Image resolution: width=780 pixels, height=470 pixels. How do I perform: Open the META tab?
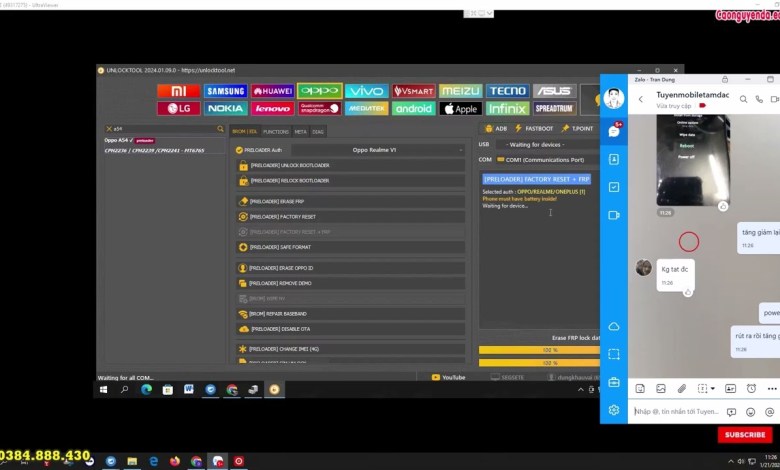point(300,131)
